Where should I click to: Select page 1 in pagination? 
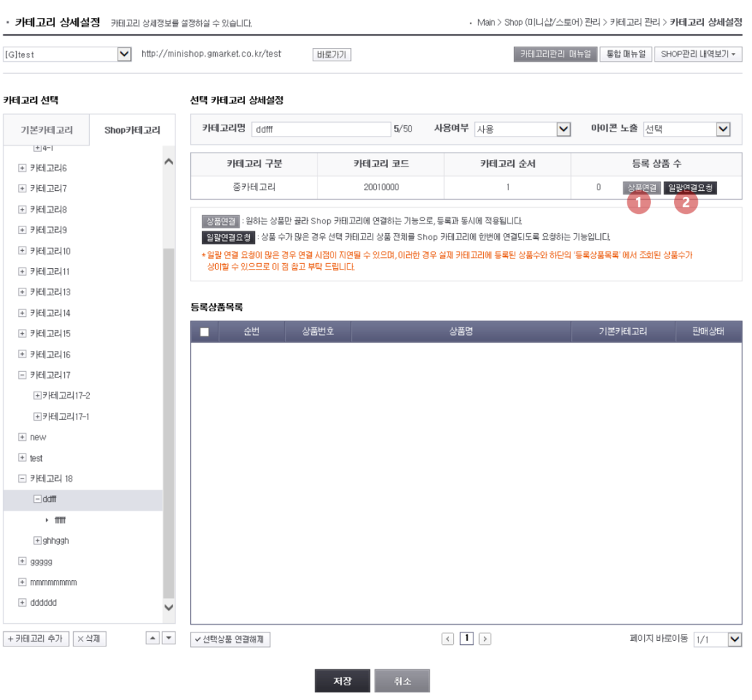(x=467, y=639)
